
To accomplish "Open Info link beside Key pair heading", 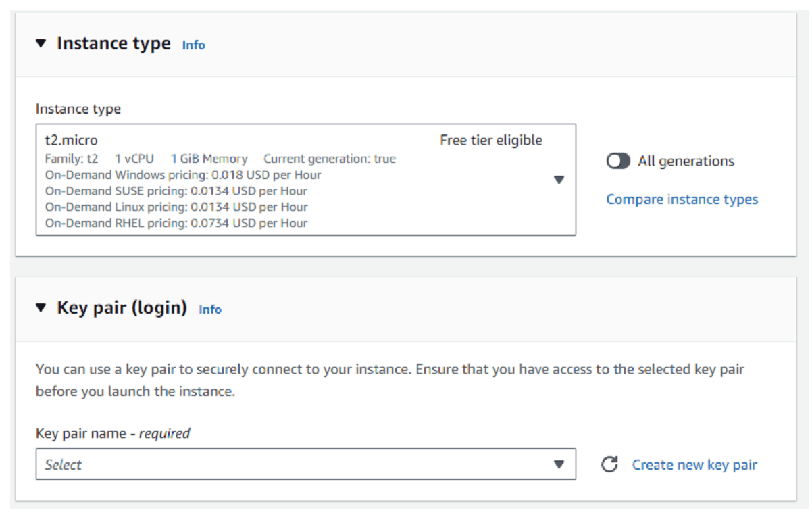I will [209, 309].
